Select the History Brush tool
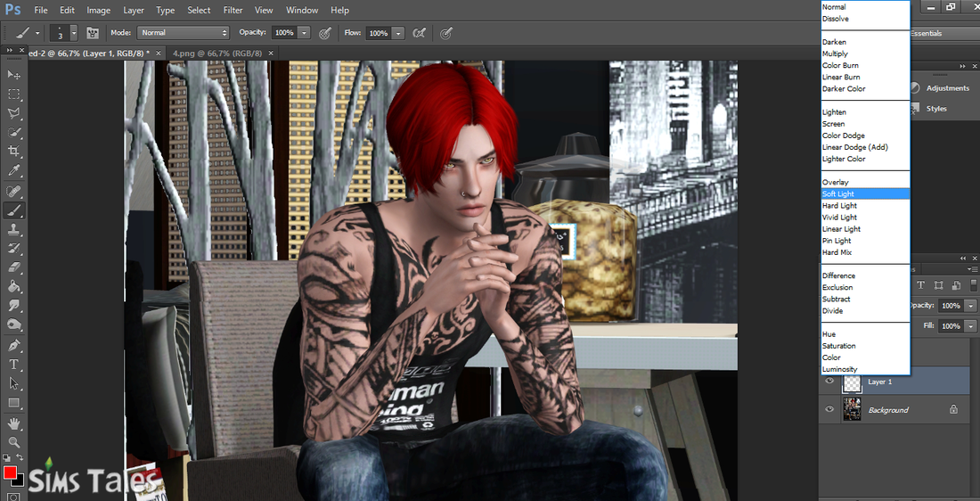The width and height of the screenshot is (980, 501). tap(13, 249)
